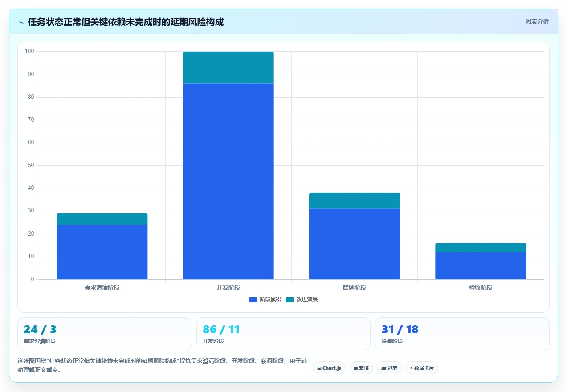This screenshot has height=392, width=567.
Task: Click the blue bar segment for 开发阶段
Action: [228, 181]
